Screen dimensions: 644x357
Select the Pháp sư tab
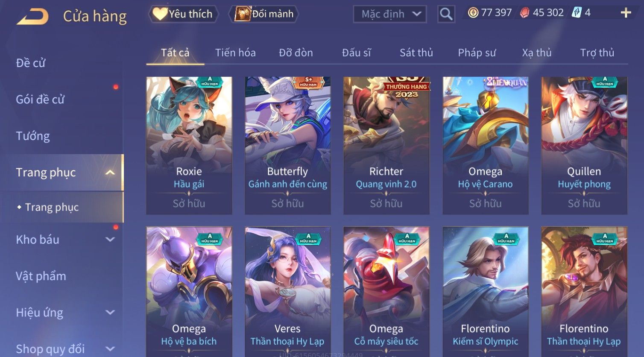pyautogui.click(x=477, y=53)
